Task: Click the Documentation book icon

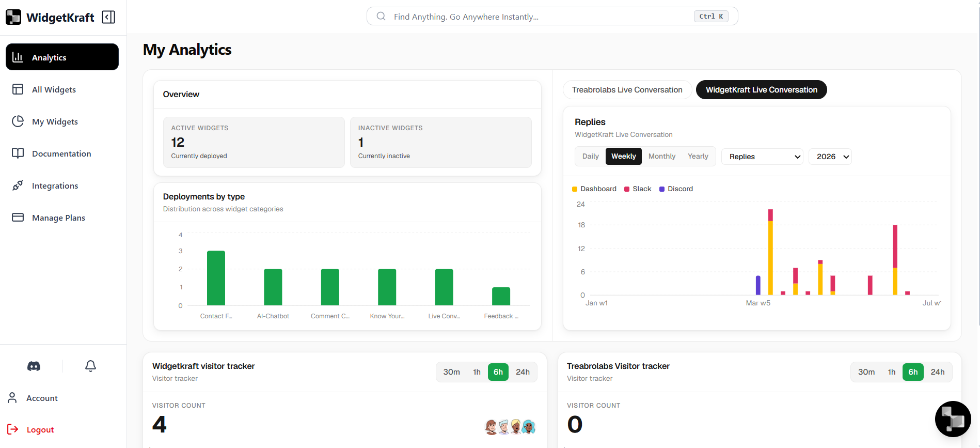Action: coord(18,153)
